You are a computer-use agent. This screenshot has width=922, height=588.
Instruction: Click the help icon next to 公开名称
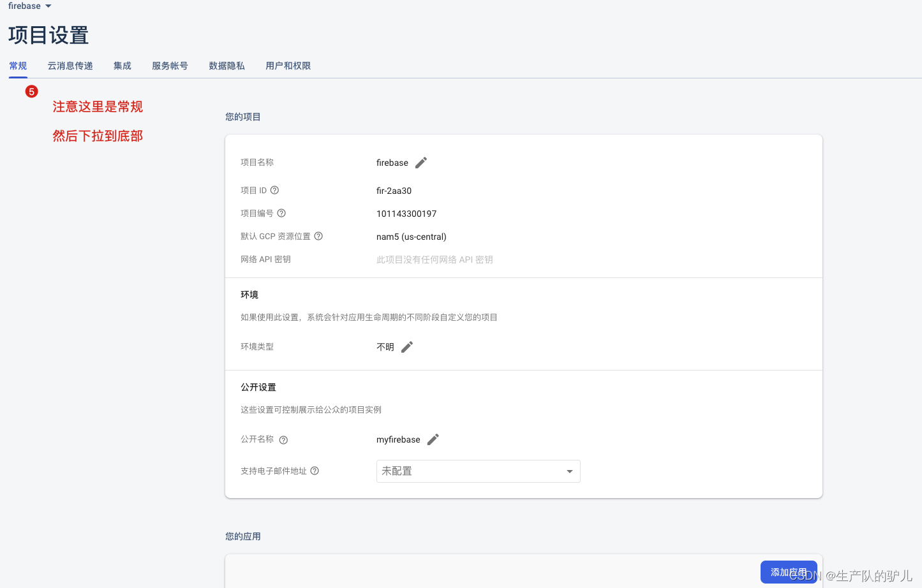[283, 439]
